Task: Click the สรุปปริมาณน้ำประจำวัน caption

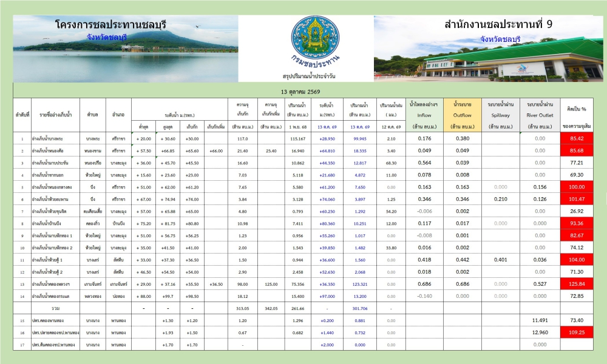Action: pos(309,76)
